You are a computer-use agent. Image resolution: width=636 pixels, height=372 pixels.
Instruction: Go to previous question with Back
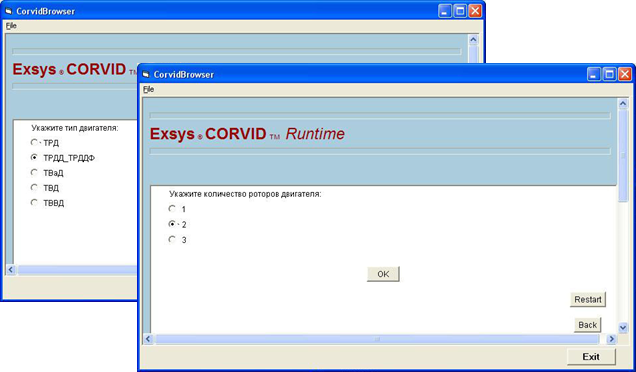click(587, 325)
